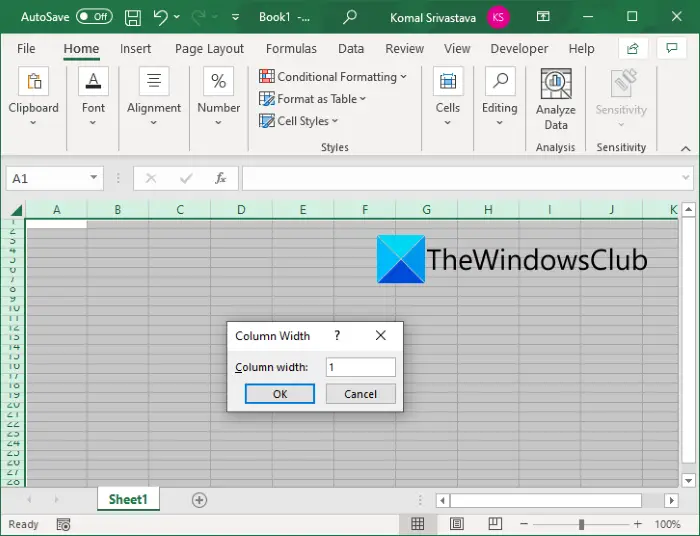Open the Number percent group

pyautogui.click(x=218, y=96)
